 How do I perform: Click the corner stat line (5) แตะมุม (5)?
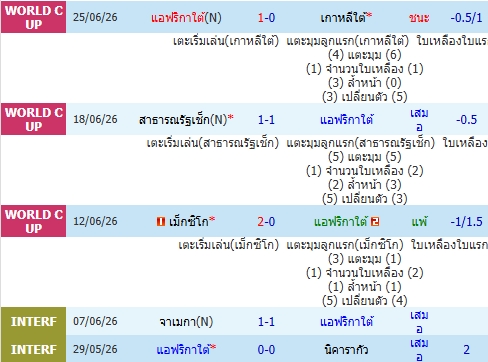[365, 157]
